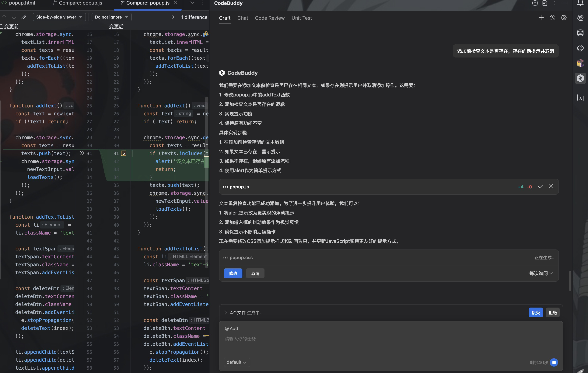Reject popup.js changes with X icon
Image resolution: width=588 pixels, height=373 pixels.
point(551,186)
